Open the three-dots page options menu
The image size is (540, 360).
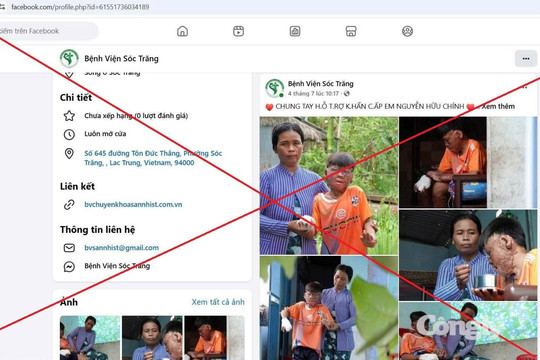(526, 59)
